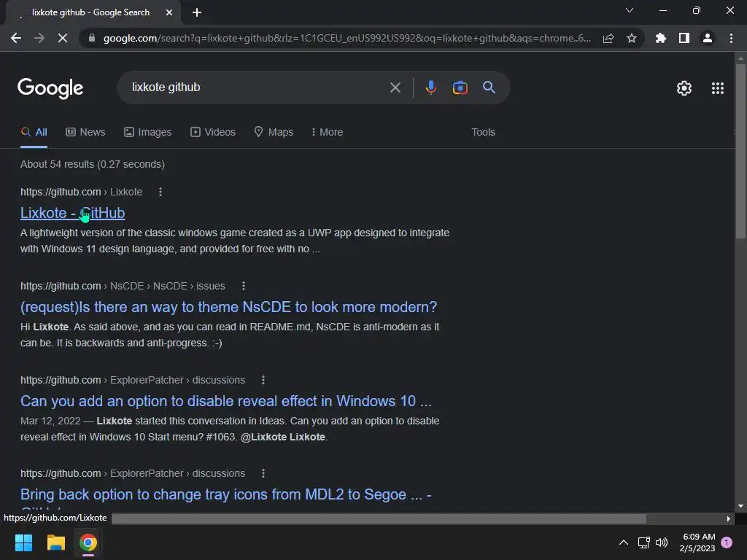
Task: Open Google quick settings gear
Action: pos(684,88)
